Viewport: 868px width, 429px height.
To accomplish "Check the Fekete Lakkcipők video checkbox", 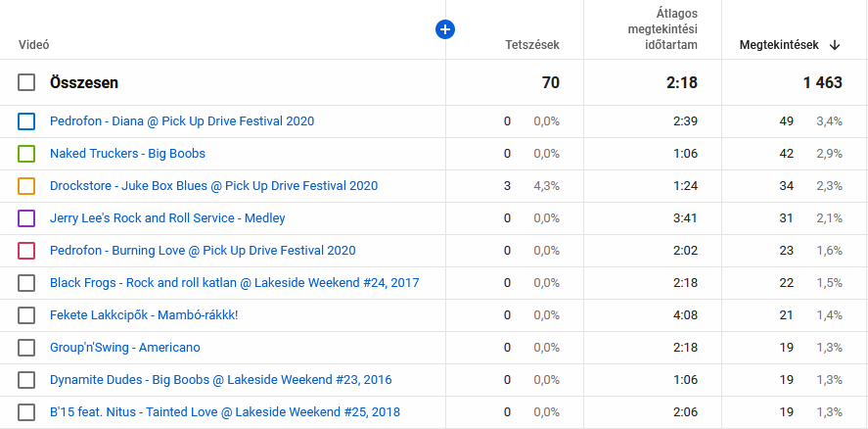I will click(x=26, y=315).
